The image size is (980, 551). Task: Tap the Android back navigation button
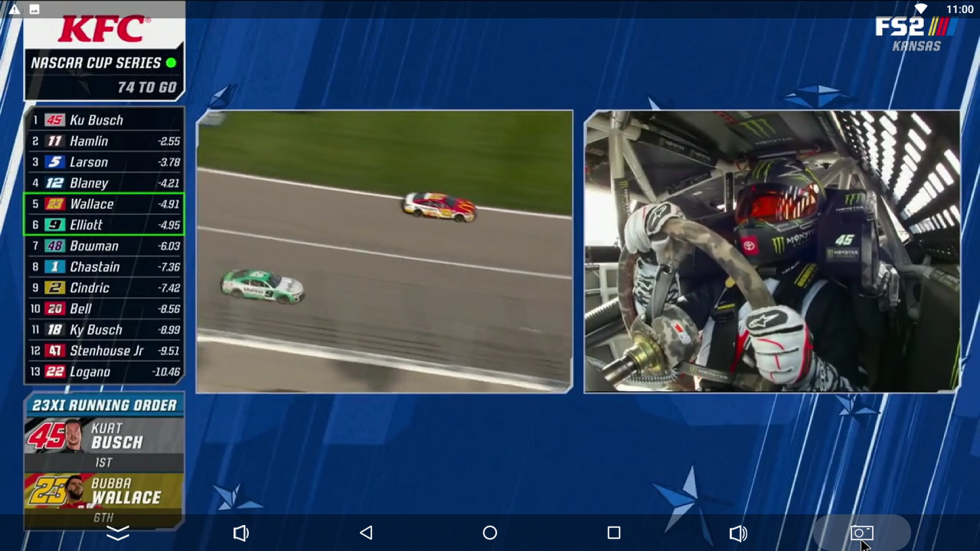(366, 533)
